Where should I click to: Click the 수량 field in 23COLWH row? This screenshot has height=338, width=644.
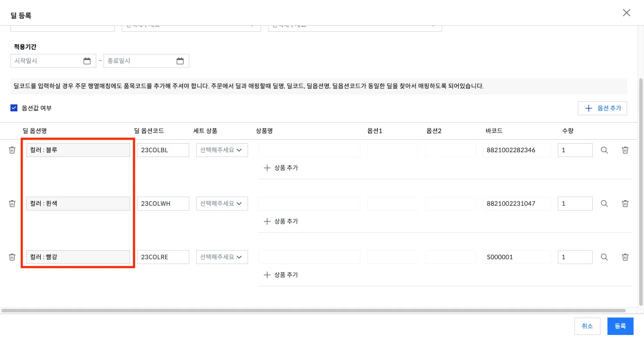click(575, 204)
